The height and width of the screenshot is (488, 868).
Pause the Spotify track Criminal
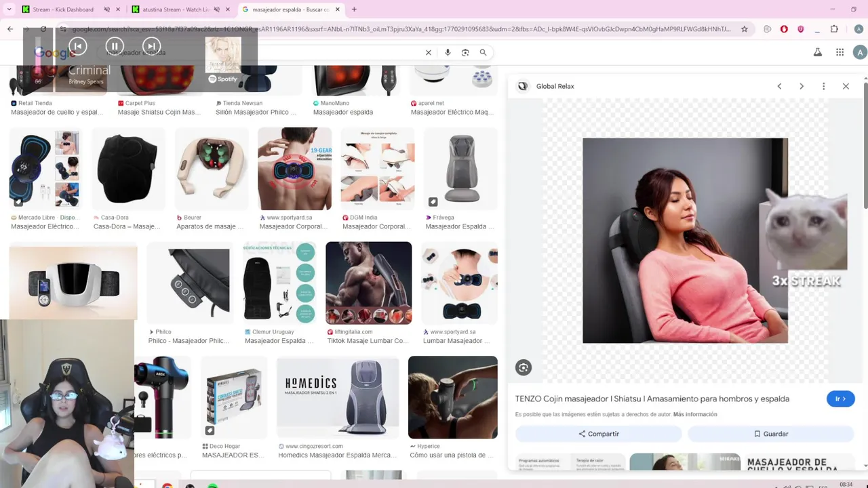(115, 46)
